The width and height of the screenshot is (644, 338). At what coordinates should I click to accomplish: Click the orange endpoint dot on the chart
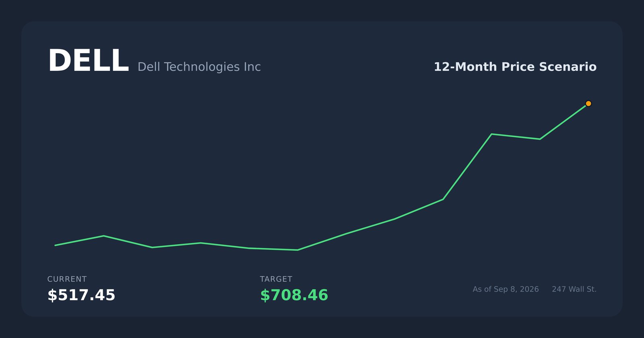(588, 104)
